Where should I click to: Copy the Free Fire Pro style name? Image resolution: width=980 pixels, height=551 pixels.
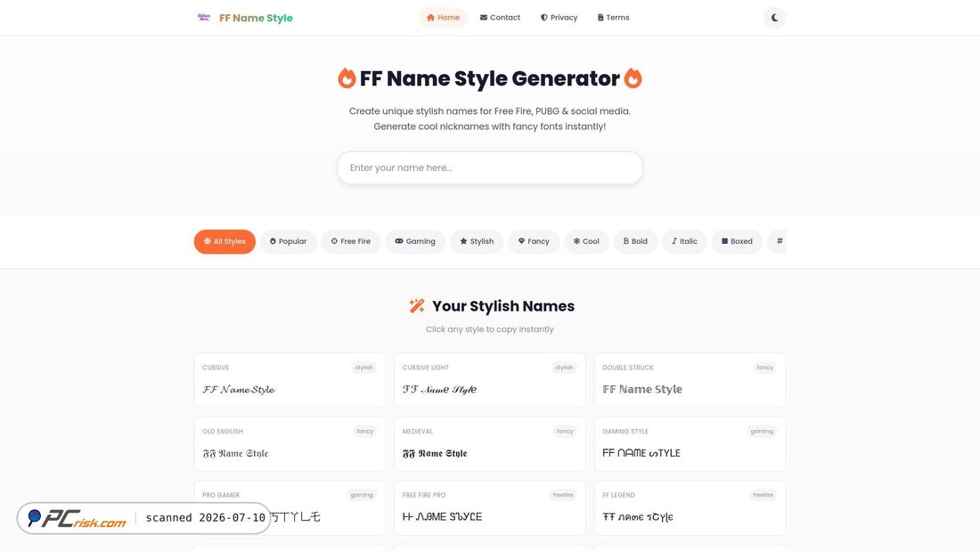point(490,508)
